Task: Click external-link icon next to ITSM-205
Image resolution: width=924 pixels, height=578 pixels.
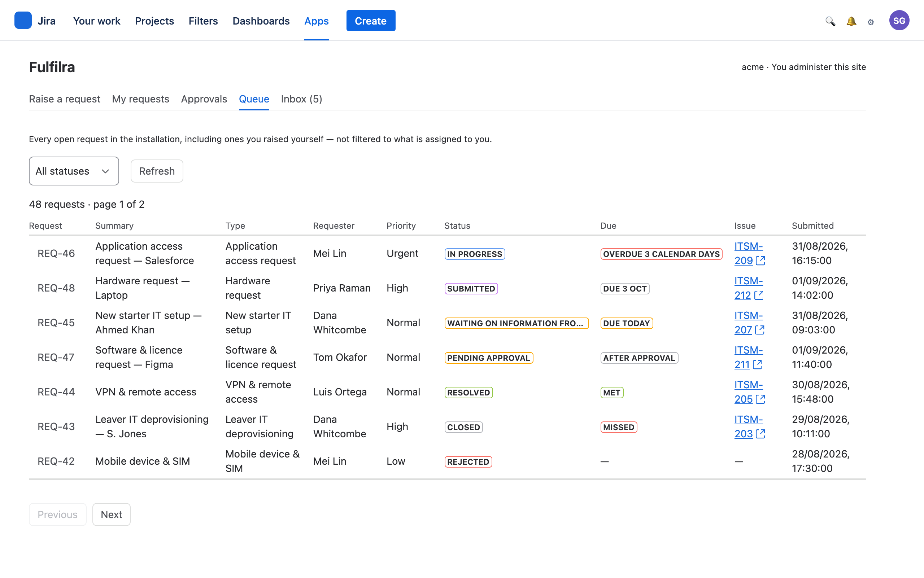Action: [760, 399]
